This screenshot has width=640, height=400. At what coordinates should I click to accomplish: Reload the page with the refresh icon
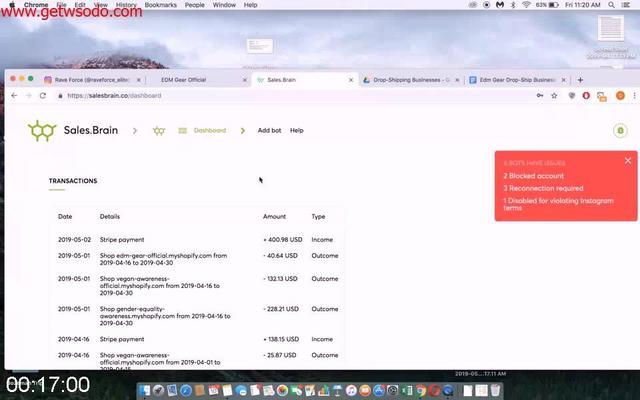click(x=43, y=96)
